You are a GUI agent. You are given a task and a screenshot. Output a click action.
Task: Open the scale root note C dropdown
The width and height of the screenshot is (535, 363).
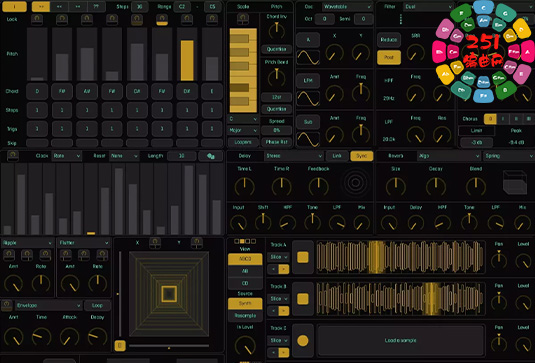click(x=243, y=119)
